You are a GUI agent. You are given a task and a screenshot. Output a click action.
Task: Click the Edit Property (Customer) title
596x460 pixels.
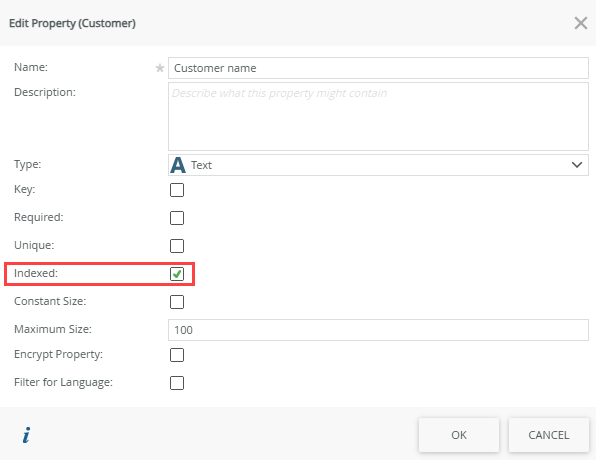pos(72,23)
